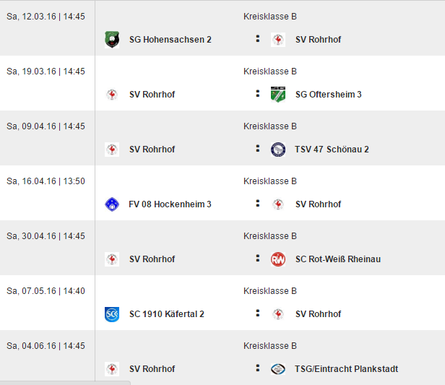Click the TSG/Eintracht Plankstadt logo
Screen dimensions: 445x385
click(x=278, y=369)
